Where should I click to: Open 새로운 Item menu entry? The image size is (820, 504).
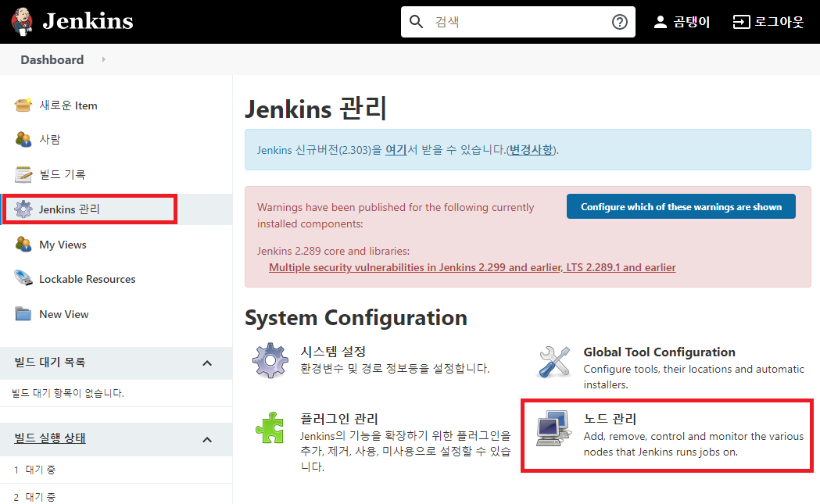69,105
